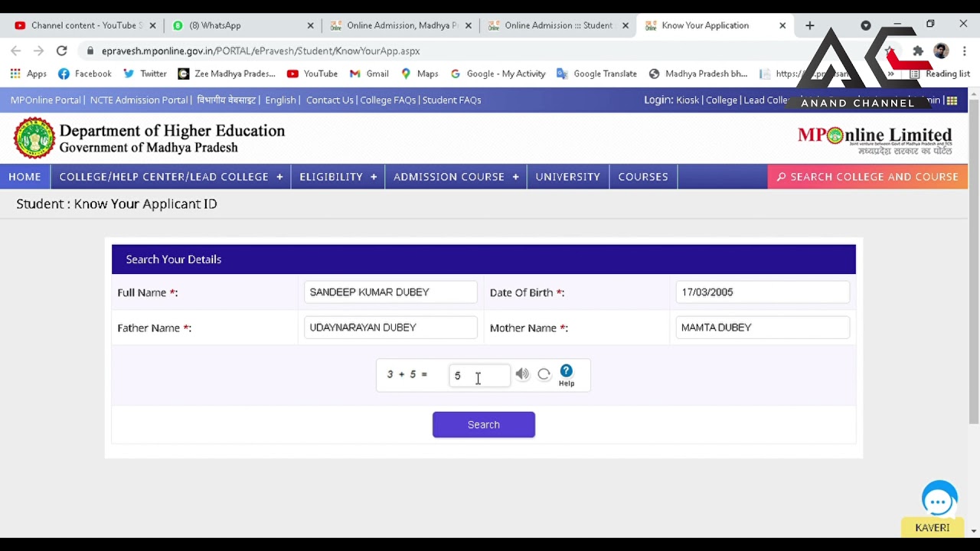This screenshot has height=551, width=980.
Task: Click captcha answer input field
Action: click(479, 375)
